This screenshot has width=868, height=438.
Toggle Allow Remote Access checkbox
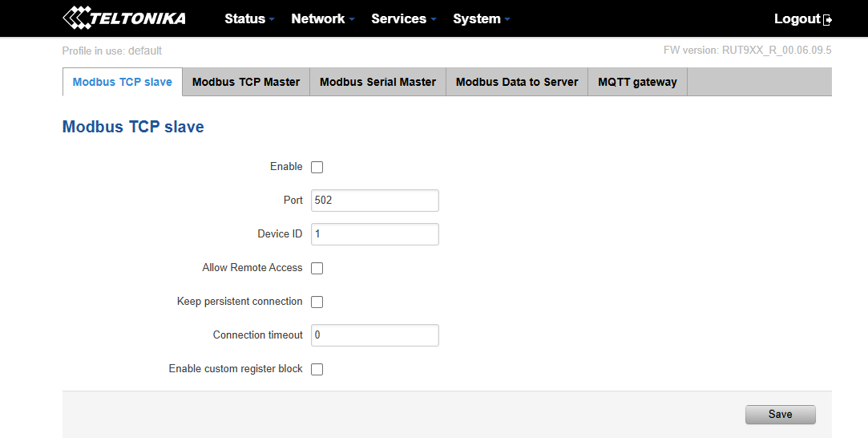point(317,269)
